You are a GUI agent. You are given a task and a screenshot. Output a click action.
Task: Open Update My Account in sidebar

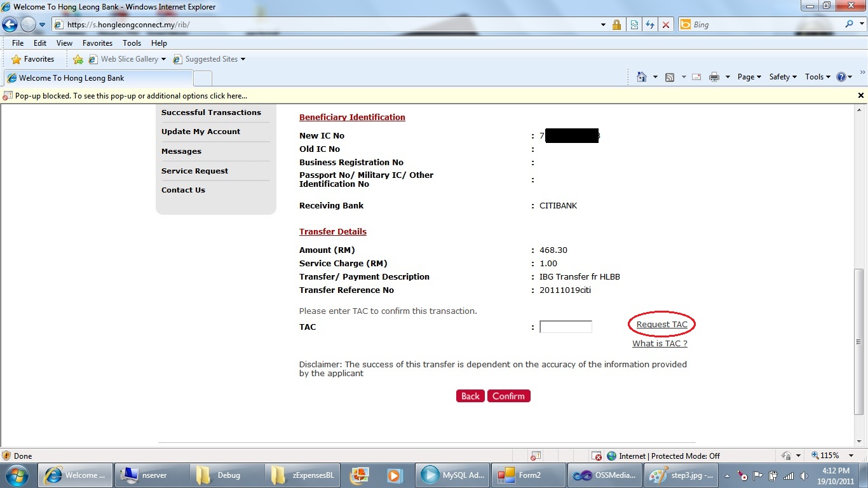coord(201,132)
